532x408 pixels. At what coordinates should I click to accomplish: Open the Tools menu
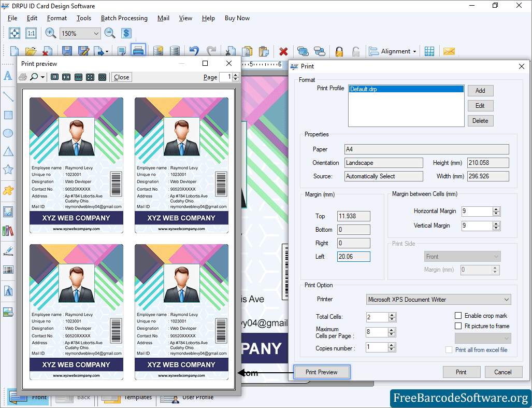point(84,18)
